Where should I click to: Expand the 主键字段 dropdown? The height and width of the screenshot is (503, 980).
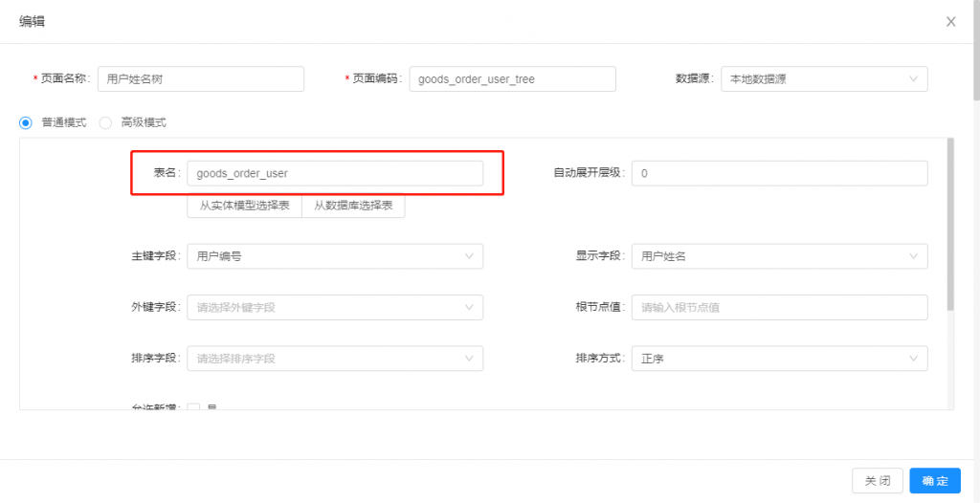pyautogui.click(x=335, y=256)
